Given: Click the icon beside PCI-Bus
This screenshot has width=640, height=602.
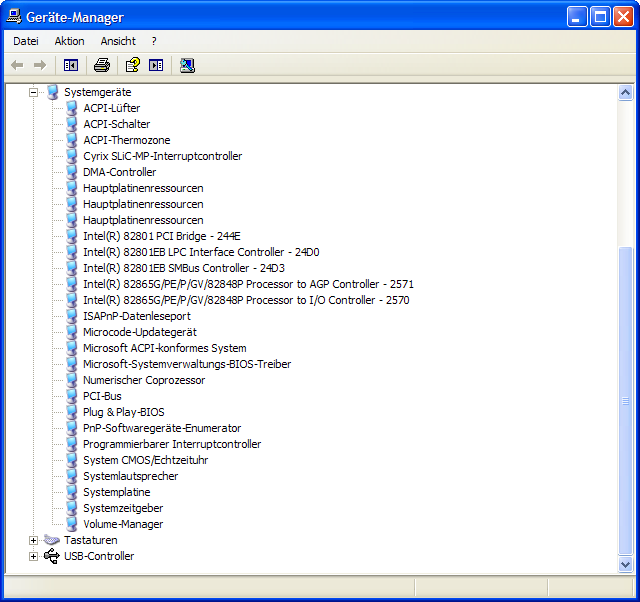Looking at the screenshot, I should pyautogui.click(x=72, y=396).
